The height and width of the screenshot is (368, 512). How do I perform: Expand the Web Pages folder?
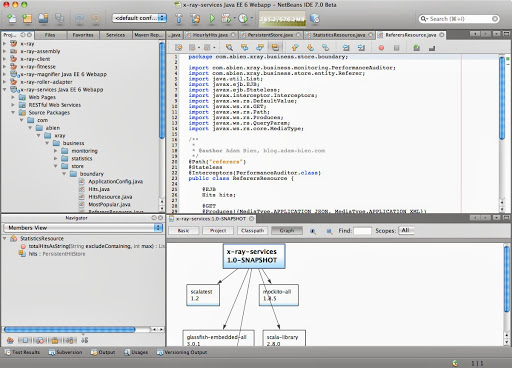tap(13, 97)
